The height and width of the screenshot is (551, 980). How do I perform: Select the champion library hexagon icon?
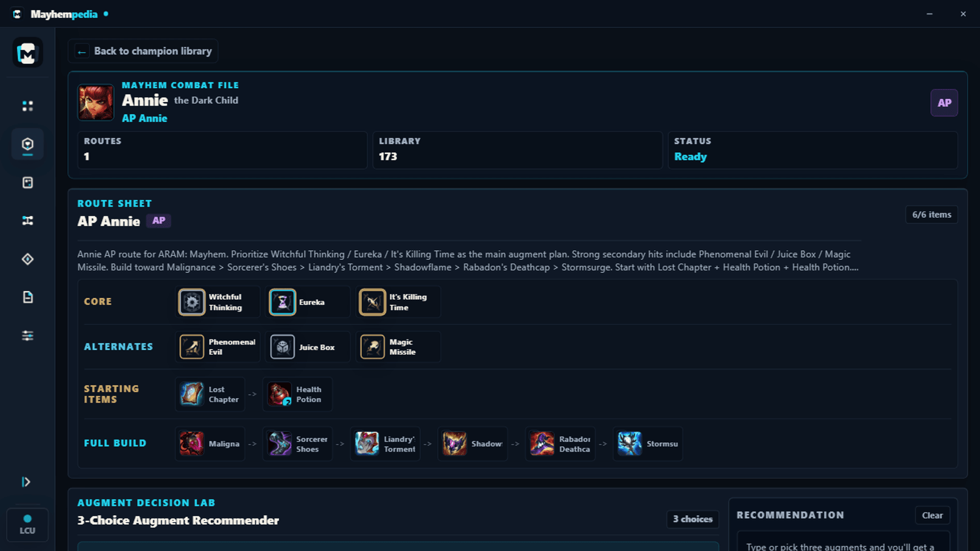27,144
